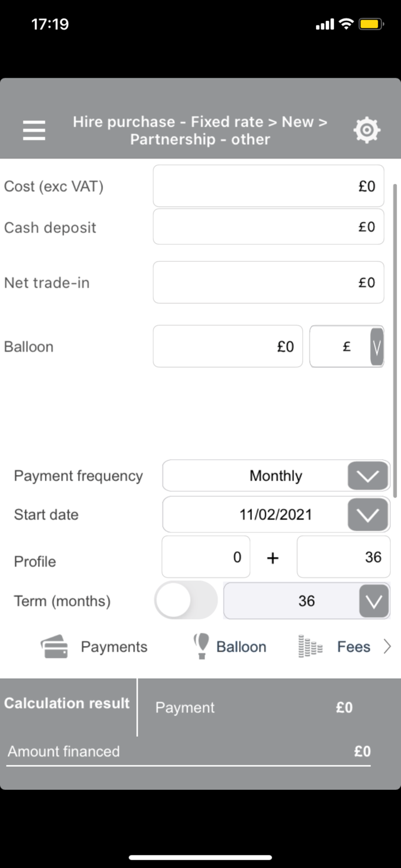Image resolution: width=401 pixels, height=868 pixels.
Task: Tap the Payments card icon
Action: pos(54,646)
